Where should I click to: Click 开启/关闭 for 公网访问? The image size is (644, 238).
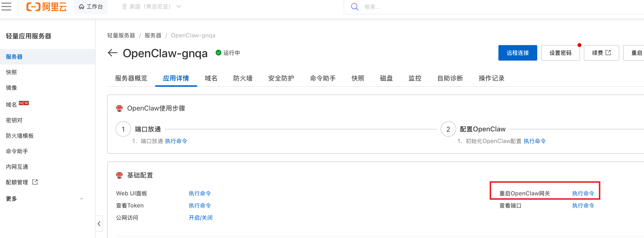[200, 218]
